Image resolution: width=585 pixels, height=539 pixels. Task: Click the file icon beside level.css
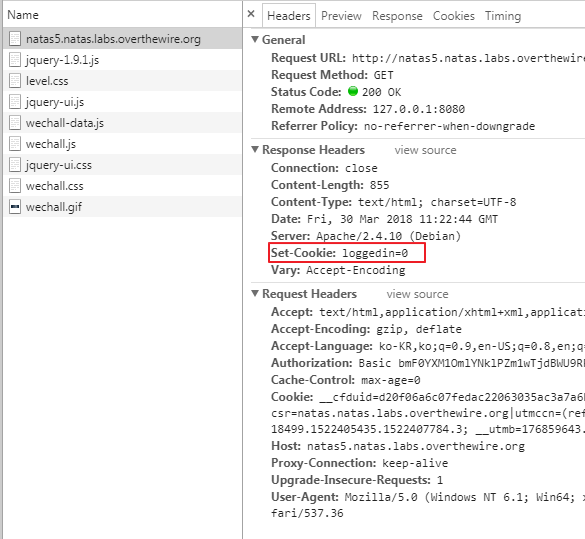point(15,81)
